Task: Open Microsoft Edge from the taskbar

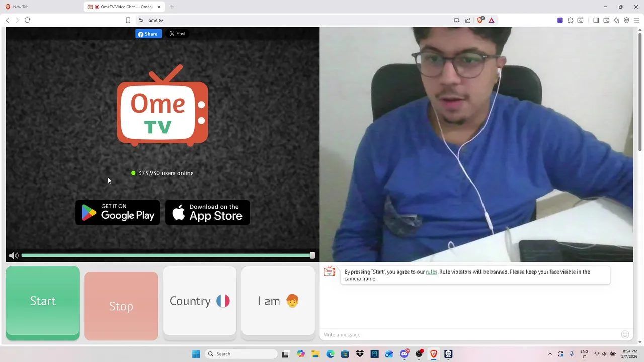Action: coord(330,354)
